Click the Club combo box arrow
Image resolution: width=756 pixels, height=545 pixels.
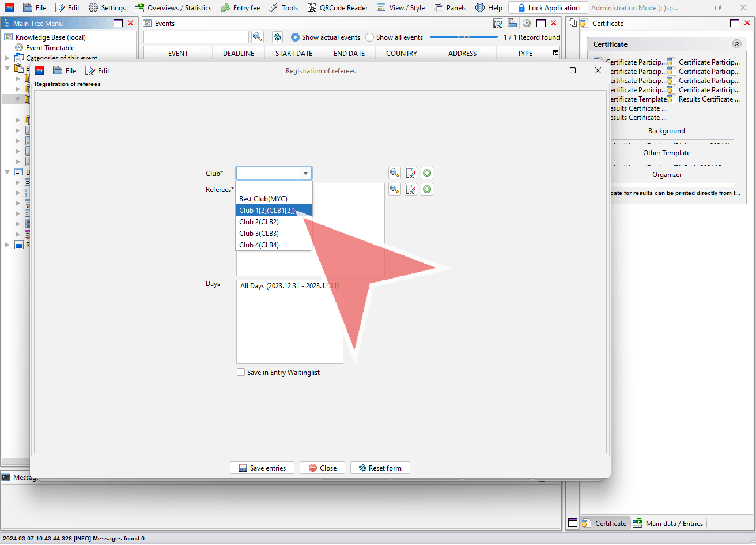point(305,173)
